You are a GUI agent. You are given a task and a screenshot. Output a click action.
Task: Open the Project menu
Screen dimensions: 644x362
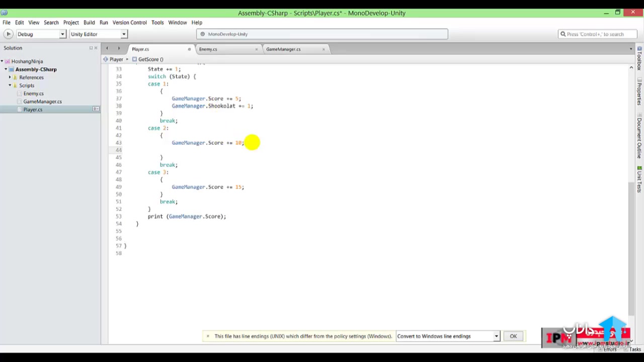click(71, 23)
